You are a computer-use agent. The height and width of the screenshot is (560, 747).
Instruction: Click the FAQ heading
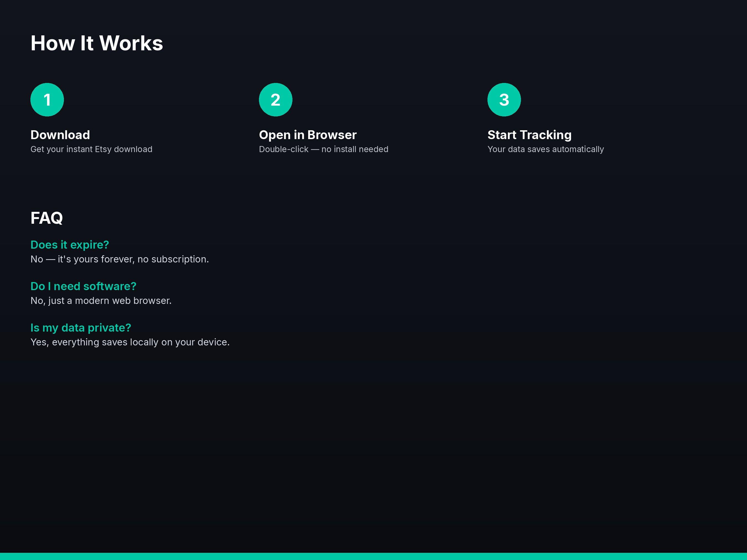click(x=46, y=218)
